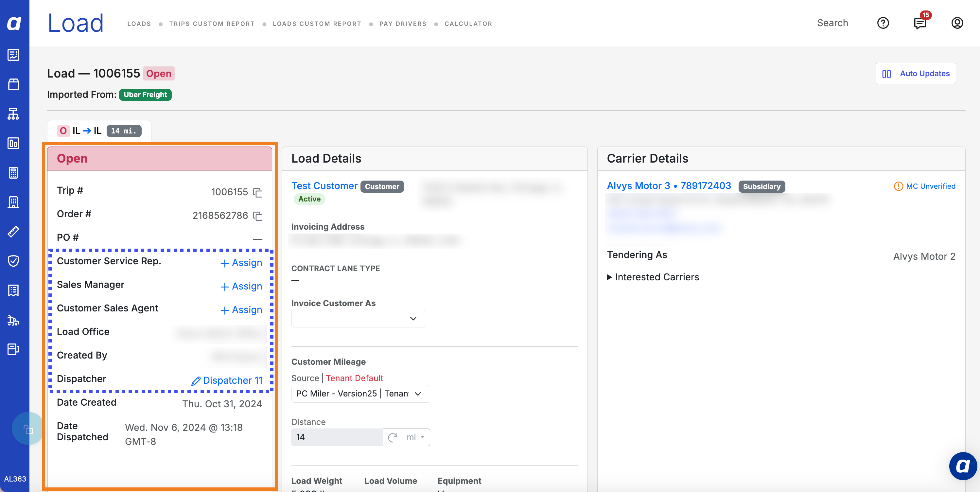This screenshot has width=980, height=492.
Task: Click the Alvys Motor 2 tendering value
Action: point(924,256)
